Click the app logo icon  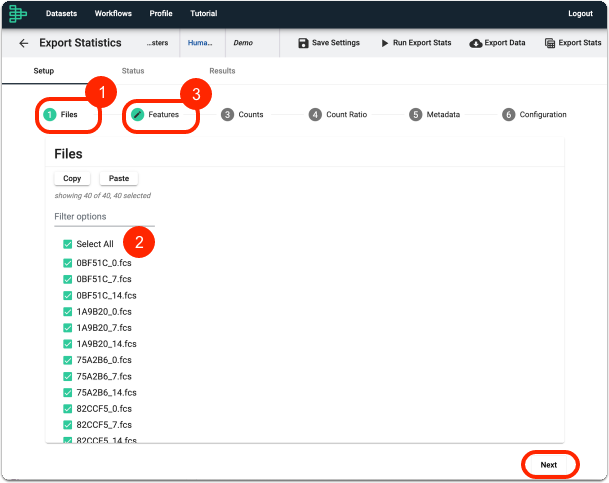click(17, 14)
